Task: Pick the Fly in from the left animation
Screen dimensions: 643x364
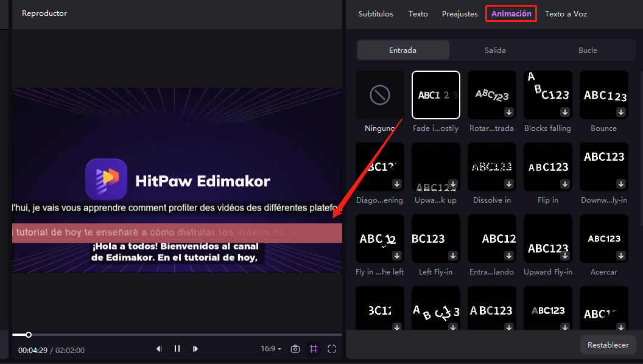Action: 380,239
